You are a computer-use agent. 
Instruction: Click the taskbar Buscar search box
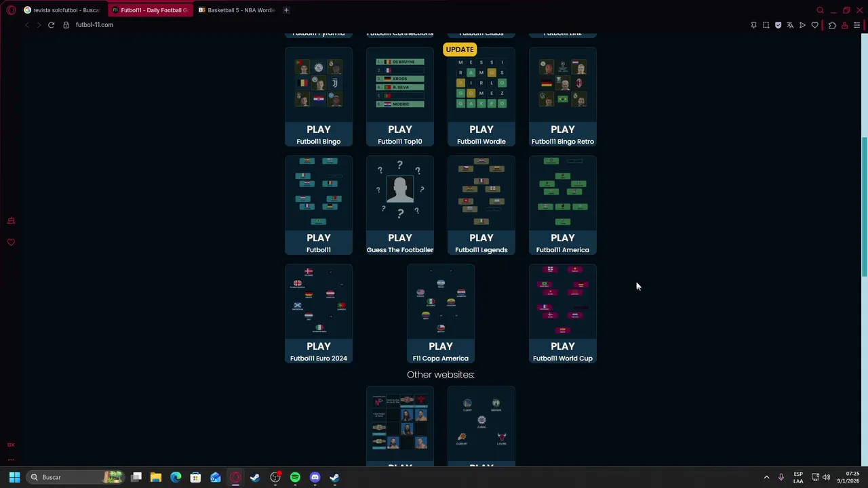pos(75,477)
